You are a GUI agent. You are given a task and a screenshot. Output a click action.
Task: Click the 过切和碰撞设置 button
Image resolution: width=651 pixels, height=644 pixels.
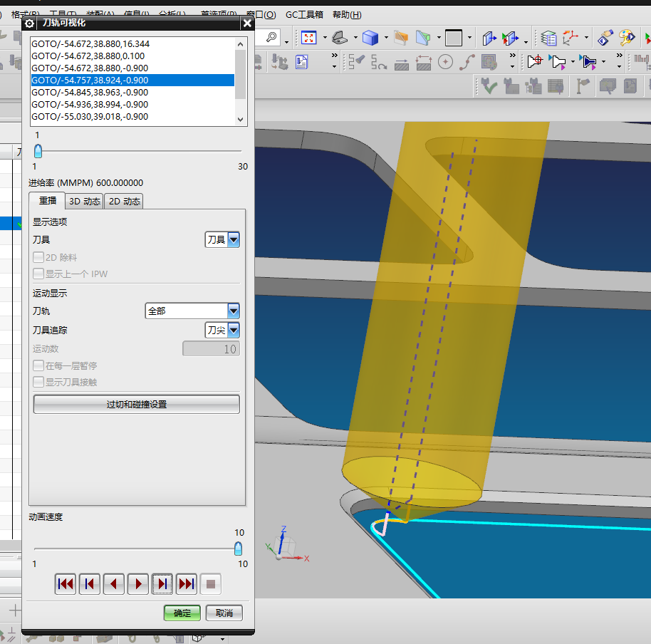[136, 405]
